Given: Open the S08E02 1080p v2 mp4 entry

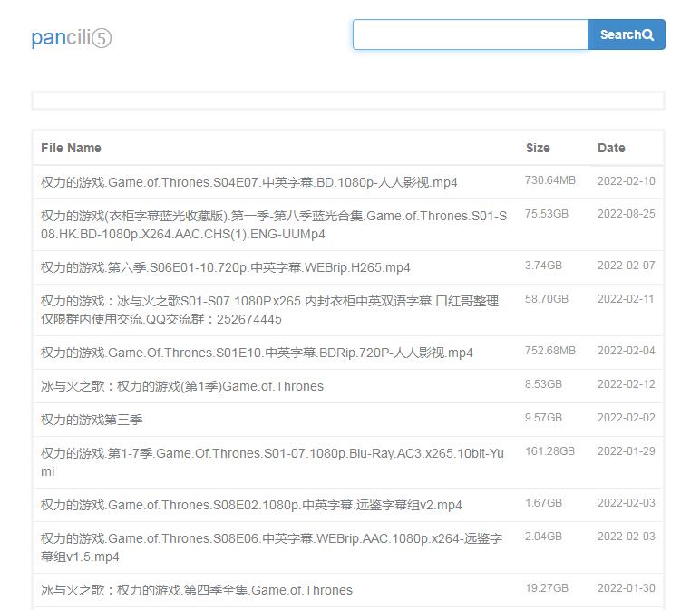Looking at the screenshot, I should 251,505.
